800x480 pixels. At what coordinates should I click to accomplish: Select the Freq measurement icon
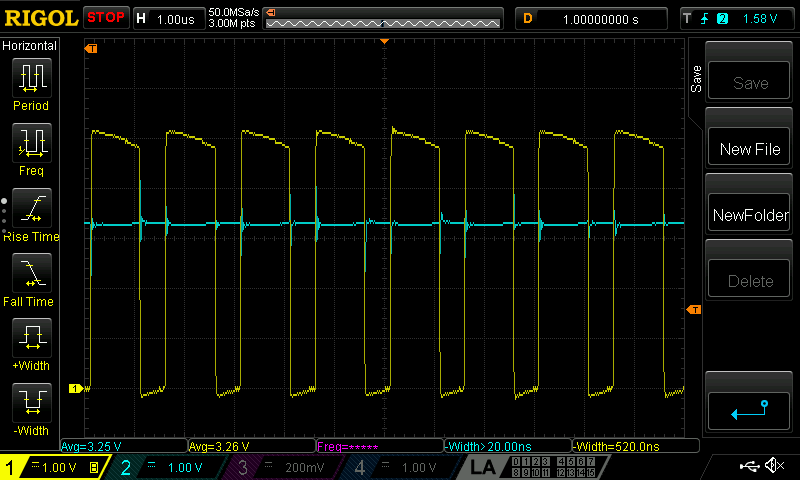pos(31,144)
